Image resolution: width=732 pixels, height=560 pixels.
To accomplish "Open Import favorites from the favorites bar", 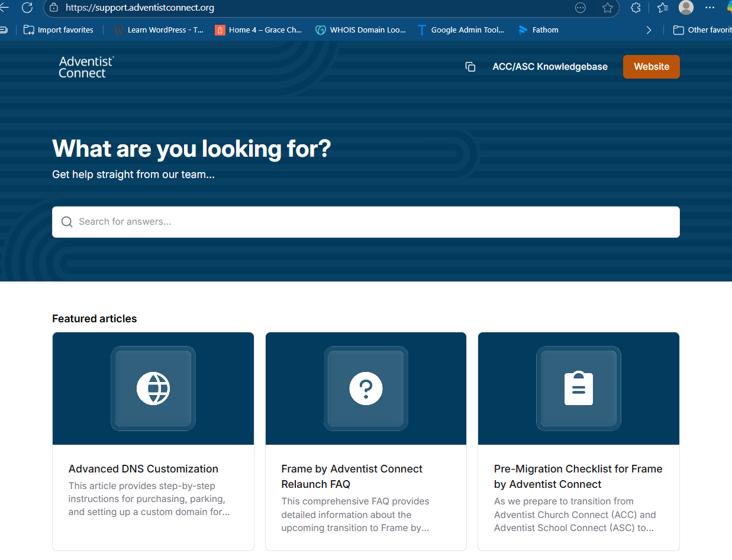I will tap(58, 30).
